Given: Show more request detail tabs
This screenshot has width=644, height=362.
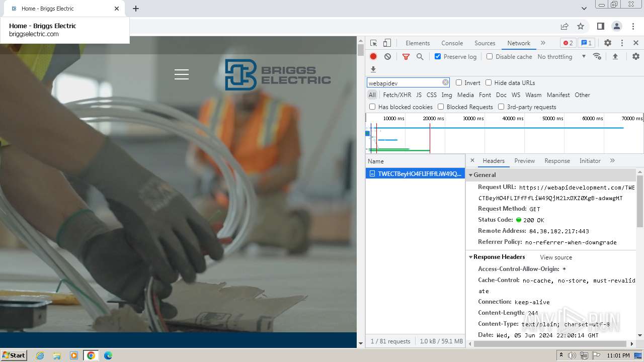Looking at the screenshot, I should pyautogui.click(x=612, y=160).
